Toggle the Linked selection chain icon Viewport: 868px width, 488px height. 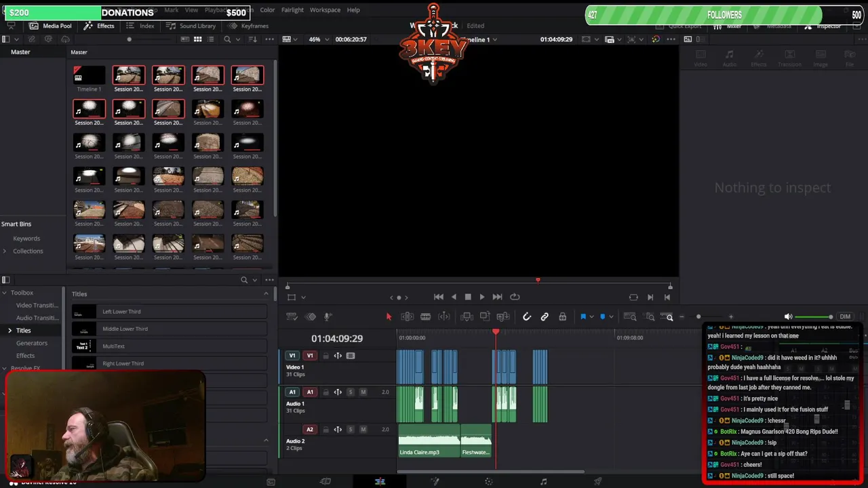[x=545, y=317]
